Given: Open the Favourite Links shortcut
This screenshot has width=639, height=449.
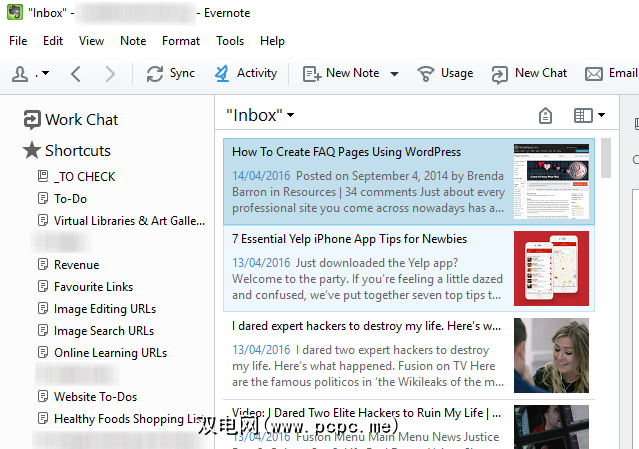Looking at the screenshot, I should [85, 286].
